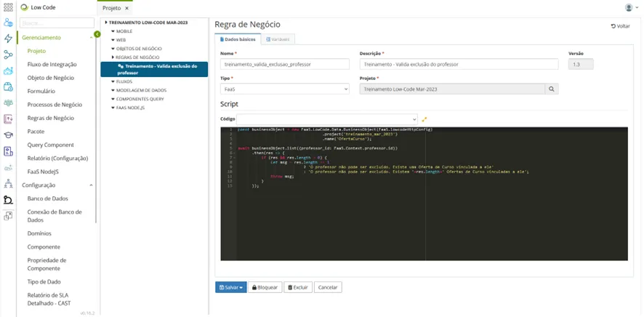Click into the Nome input field
The width and height of the screenshot is (644, 317).
(285, 64)
